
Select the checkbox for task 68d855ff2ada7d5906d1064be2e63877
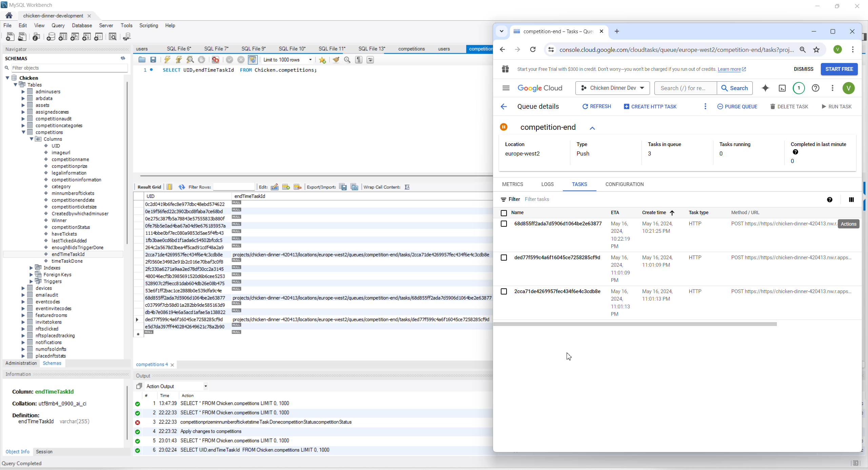click(504, 224)
